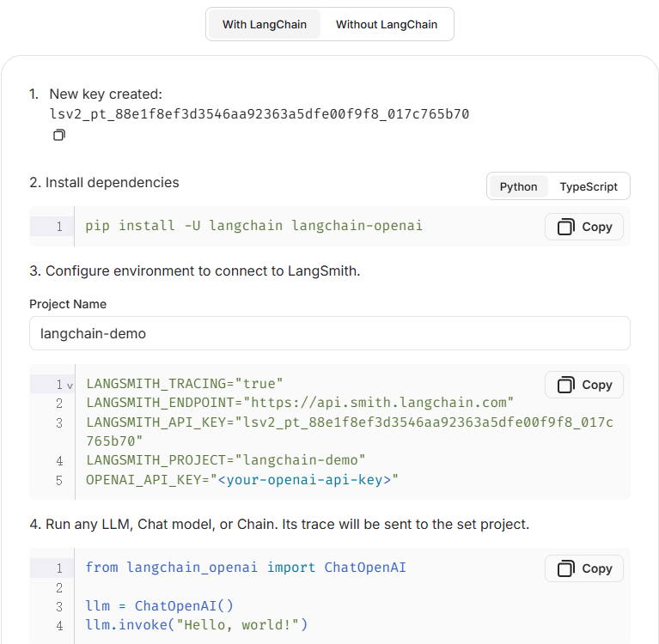Copy the new API key with the icon below it
Screen dimensions: 659x644
click(58, 135)
